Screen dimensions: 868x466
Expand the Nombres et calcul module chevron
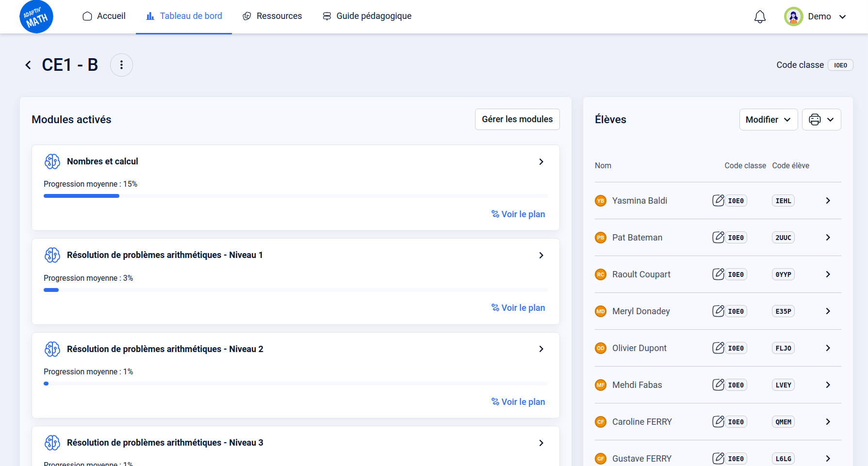point(541,162)
